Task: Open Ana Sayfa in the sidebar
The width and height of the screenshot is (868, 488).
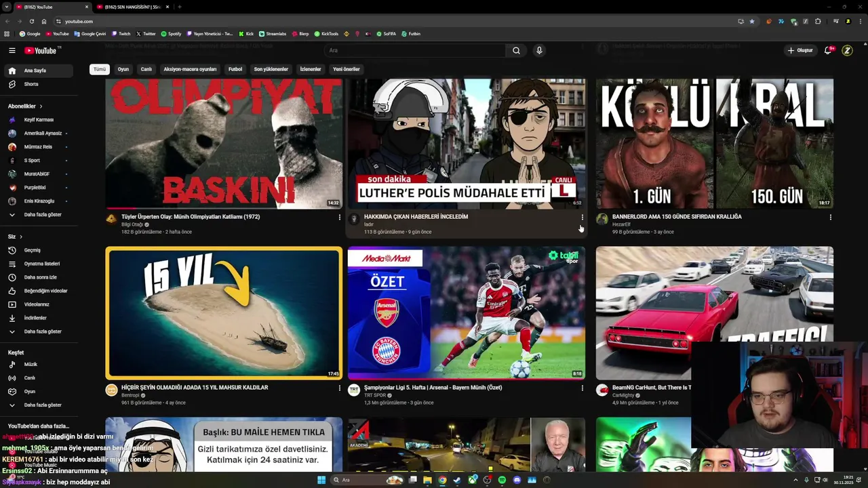Action: (x=38, y=70)
